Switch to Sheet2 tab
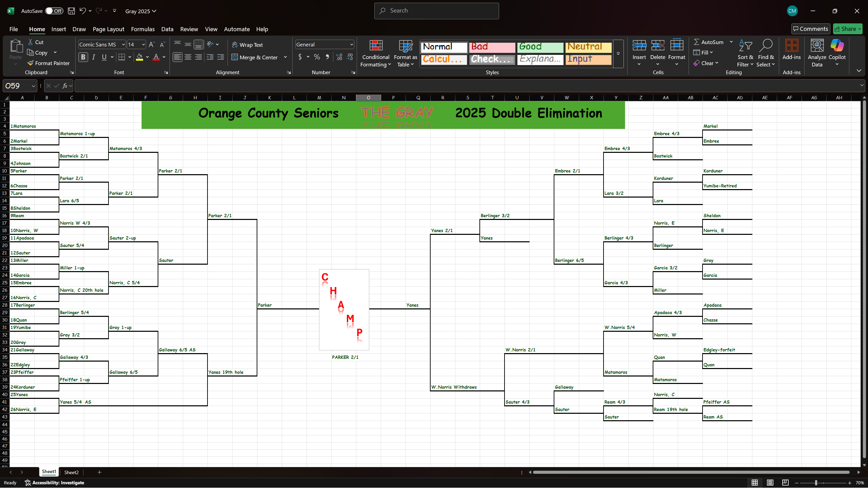The width and height of the screenshot is (868, 488). (71, 472)
